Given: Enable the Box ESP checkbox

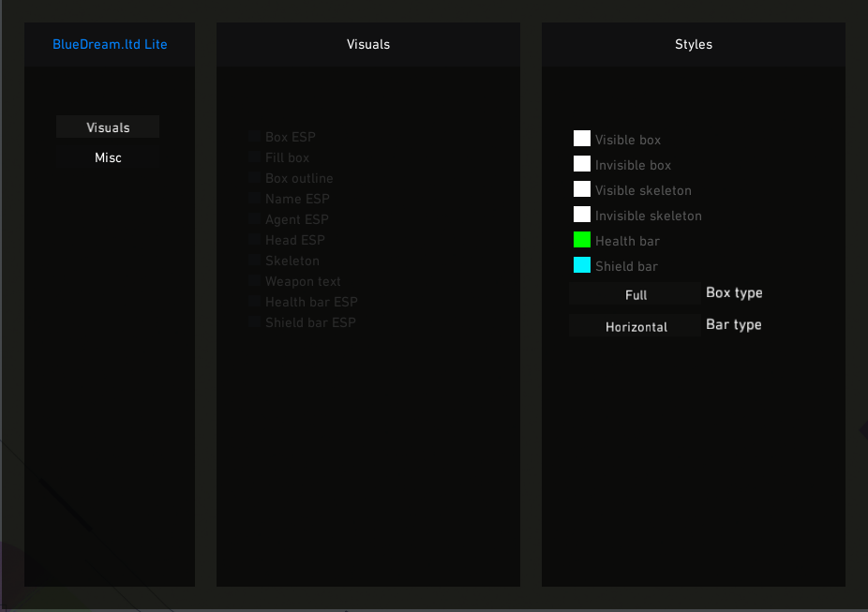Looking at the screenshot, I should [254, 136].
